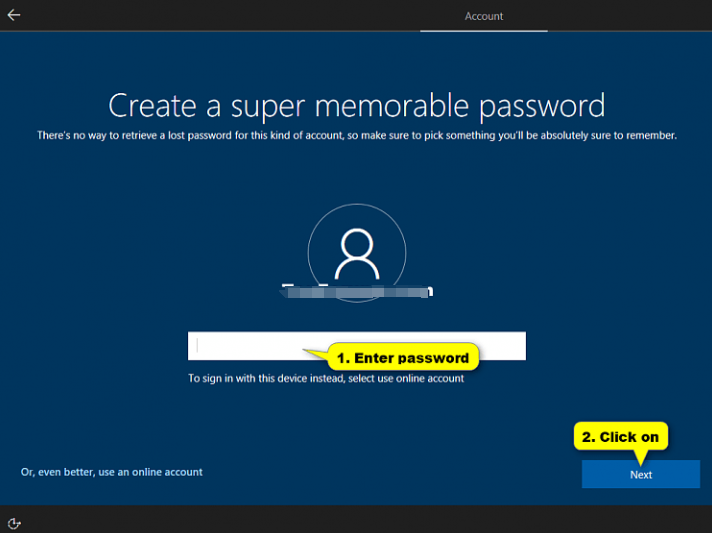Click the 'Create a super memorable password' heading

pos(356,105)
